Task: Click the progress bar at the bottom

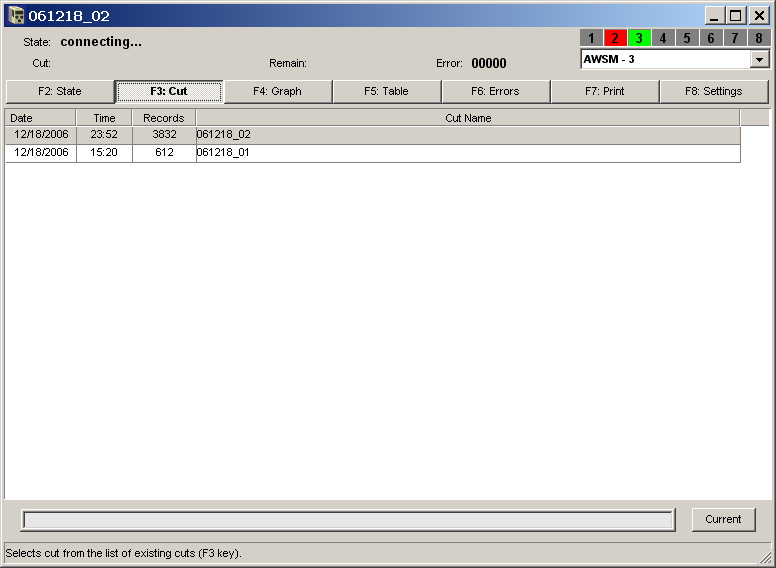Action: (x=347, y=520)
